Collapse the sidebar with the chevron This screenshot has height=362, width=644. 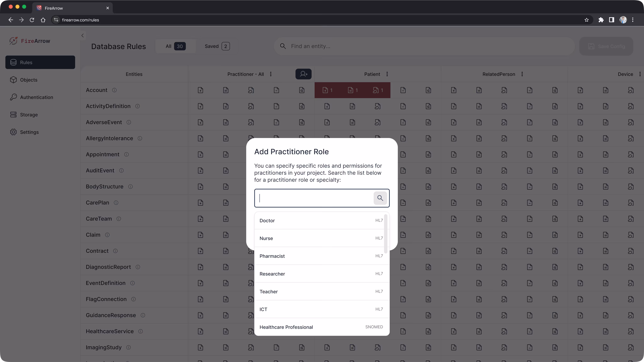(x=83, y=35)
